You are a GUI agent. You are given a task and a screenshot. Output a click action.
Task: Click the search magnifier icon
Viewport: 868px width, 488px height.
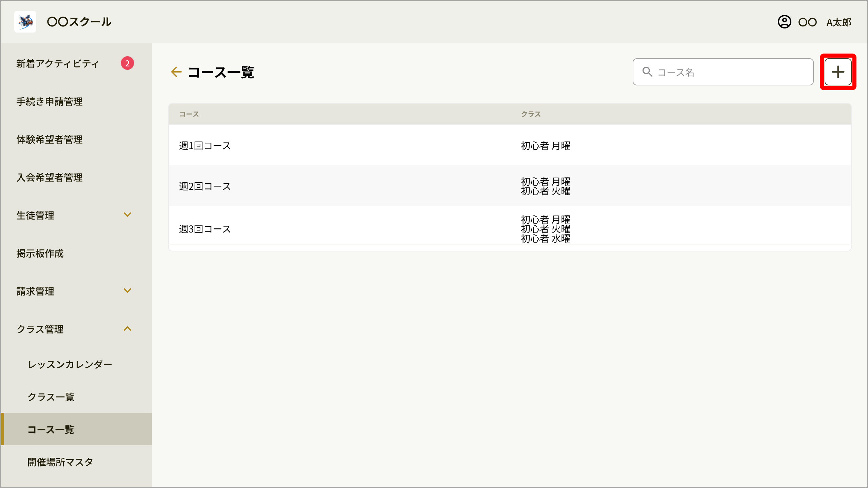[x=647, y=72]
